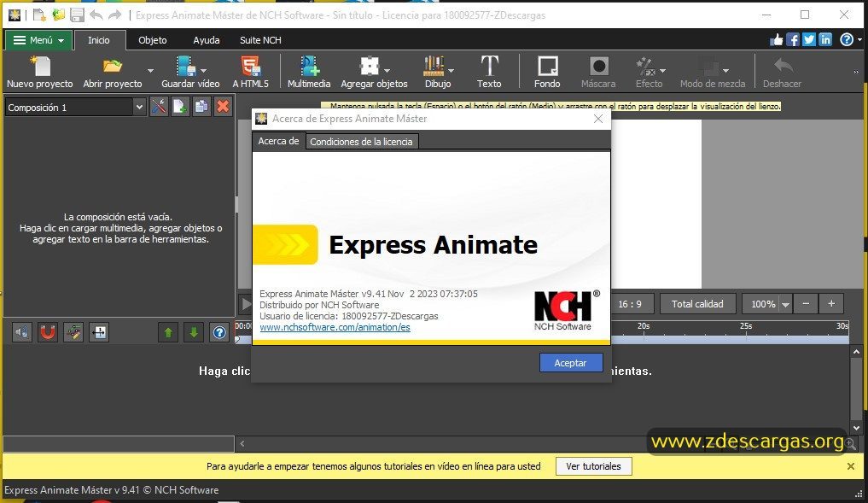Expand Dibujo dropdown arrow
Screen dimensions: 868x503
point(451,71)
